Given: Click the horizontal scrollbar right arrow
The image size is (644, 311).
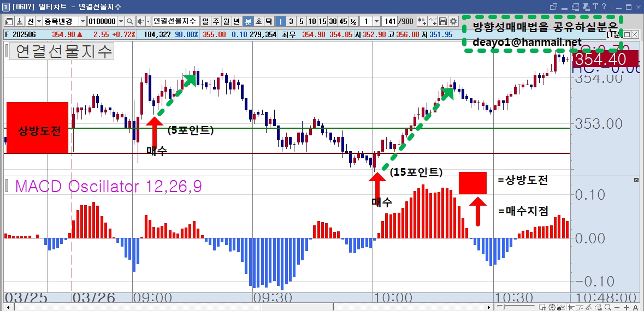Looking at the screenshot, I should coord(488,307).
